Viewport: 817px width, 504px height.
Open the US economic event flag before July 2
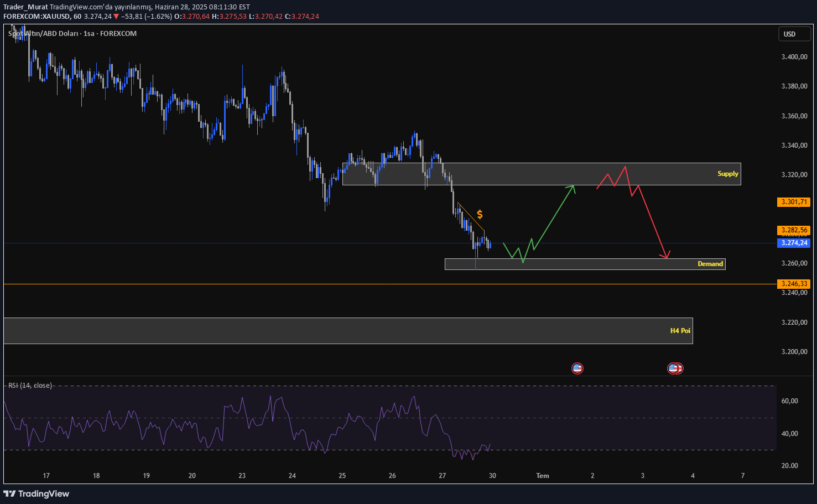coord(577,368)
